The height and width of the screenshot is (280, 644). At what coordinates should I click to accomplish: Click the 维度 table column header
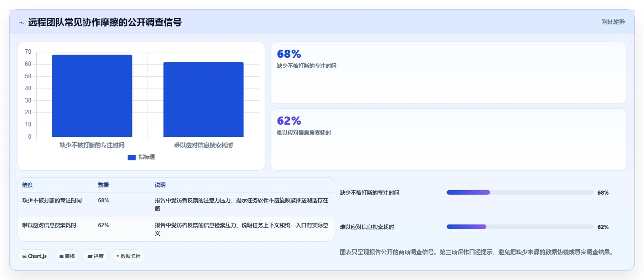(x=28, y=185)
